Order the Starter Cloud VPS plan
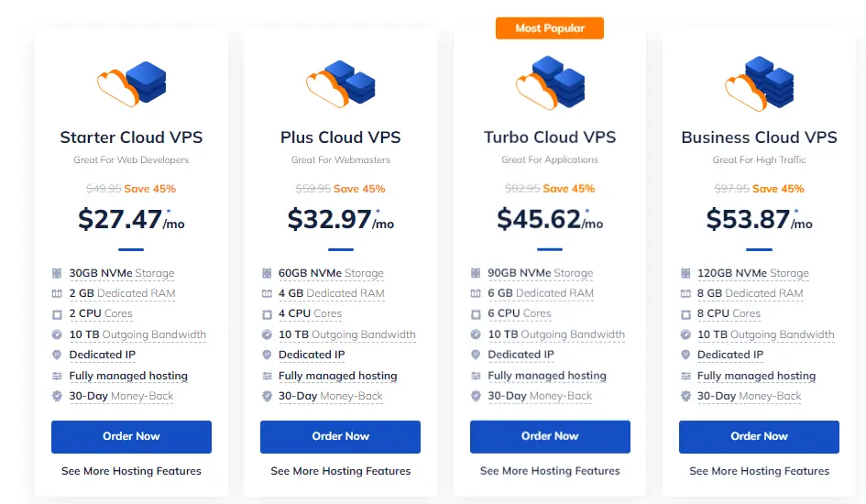Screen dimensions: 866x504 (131, 437)
